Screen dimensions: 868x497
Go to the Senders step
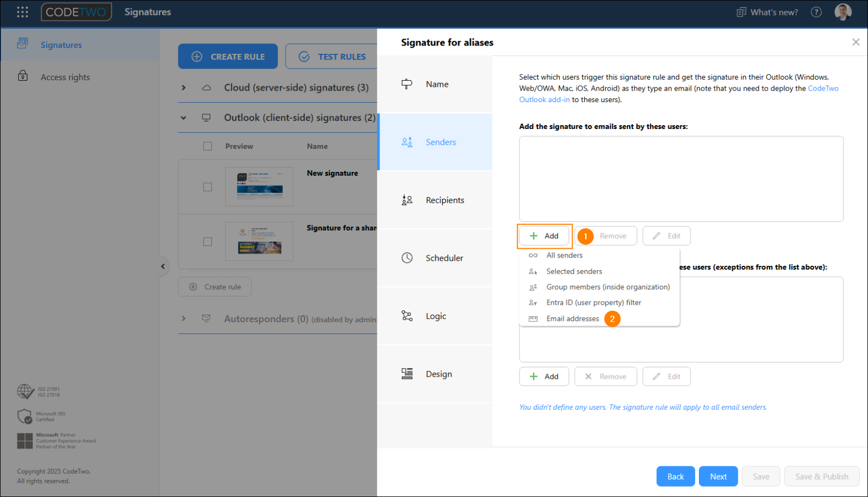pos(435,142)
